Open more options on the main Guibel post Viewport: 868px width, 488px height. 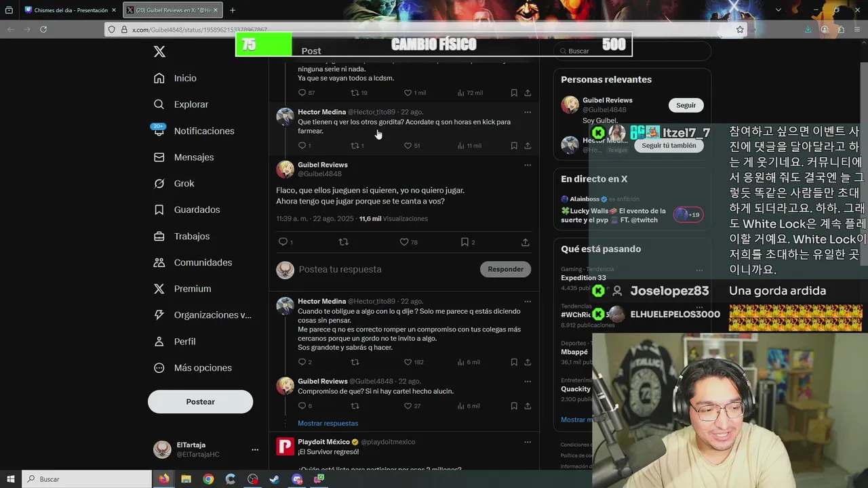pos(528,165)
